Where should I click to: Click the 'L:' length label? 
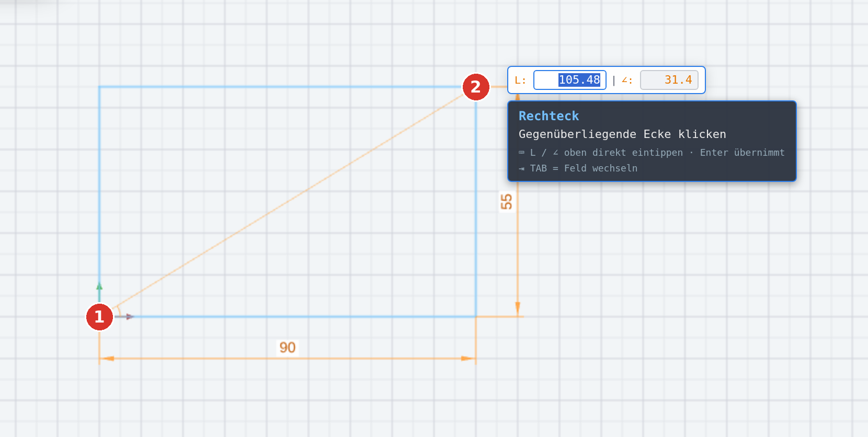click(x=520, y=80)
